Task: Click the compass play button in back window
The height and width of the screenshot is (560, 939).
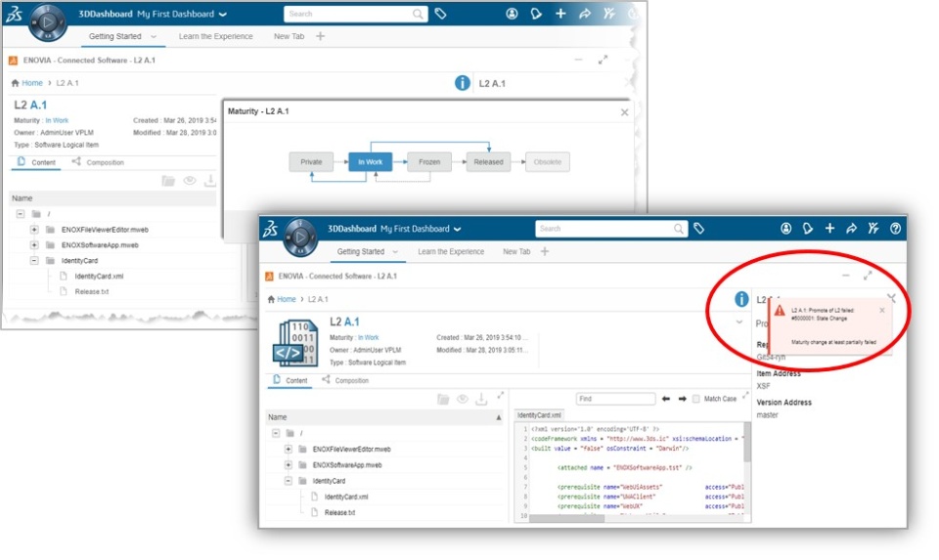Action: [x=48, y=22]
